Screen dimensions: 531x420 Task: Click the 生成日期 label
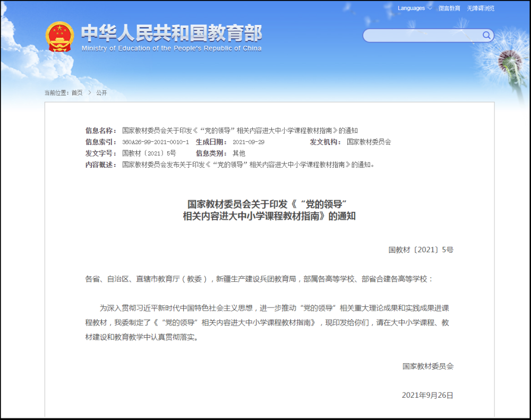point(211,142)
